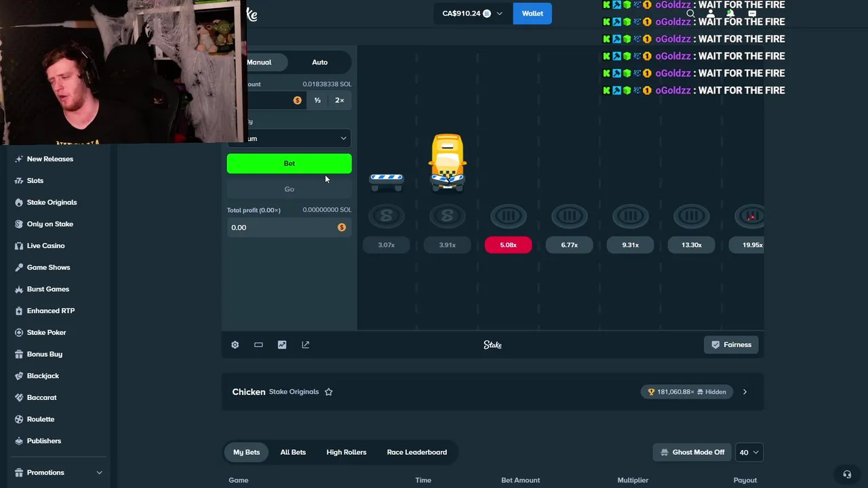Image resolution: width=868 pixels, height=488 pixels.
Task: Switch to the High Rollers tab
Action: [x=347, y=452]
